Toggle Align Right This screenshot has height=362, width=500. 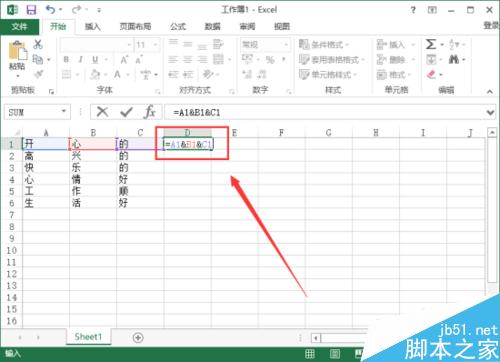pos(202,59)
